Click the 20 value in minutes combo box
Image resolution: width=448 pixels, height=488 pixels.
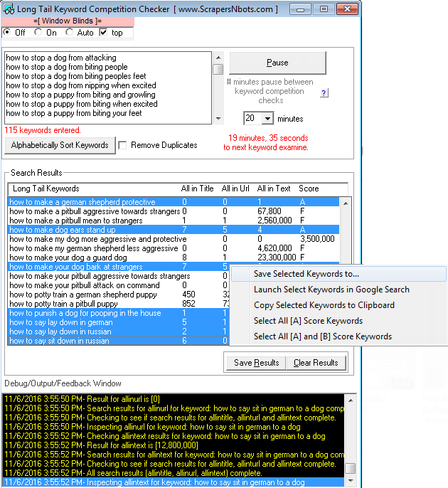(252, 118)
